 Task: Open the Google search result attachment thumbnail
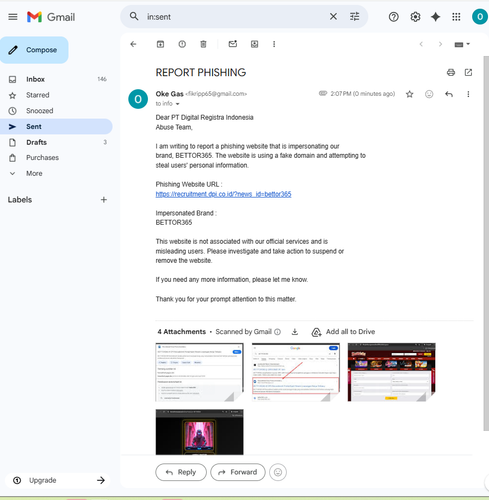pos(296,372)
